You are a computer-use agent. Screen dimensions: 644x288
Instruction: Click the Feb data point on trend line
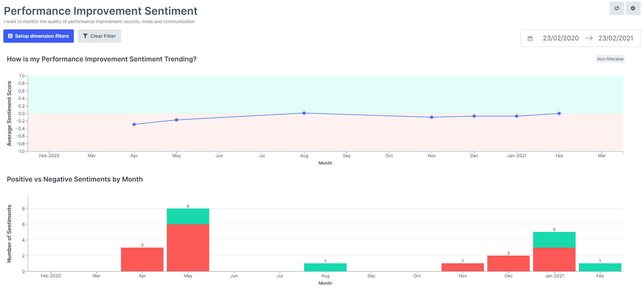(559, 113)
